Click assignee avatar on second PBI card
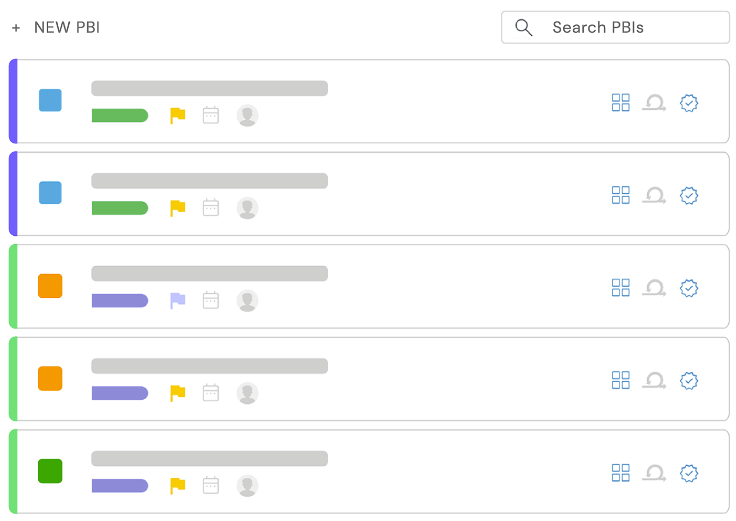The width and height of the screenshot is (736, 521). point(247,208)
